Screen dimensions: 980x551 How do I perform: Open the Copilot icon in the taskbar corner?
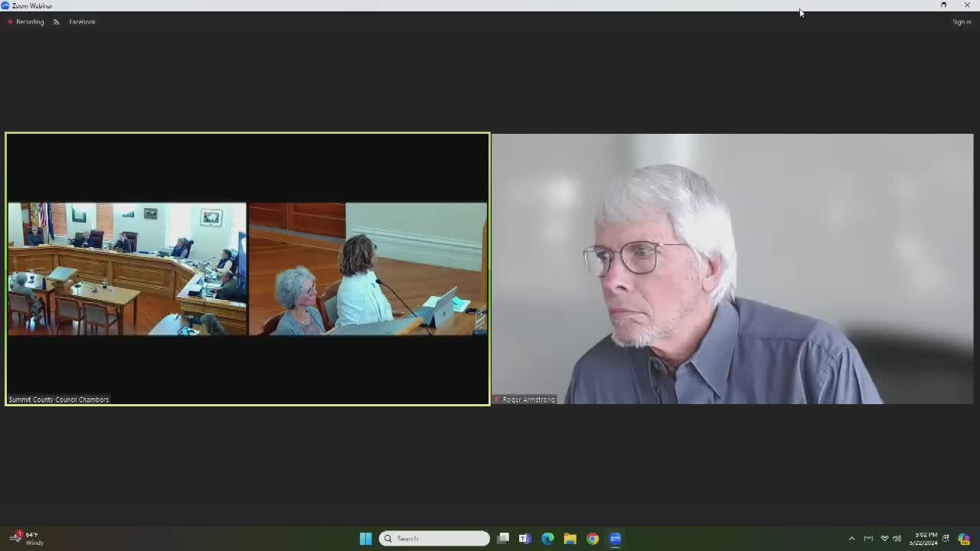pyautogui.click(x=964, y=539)
